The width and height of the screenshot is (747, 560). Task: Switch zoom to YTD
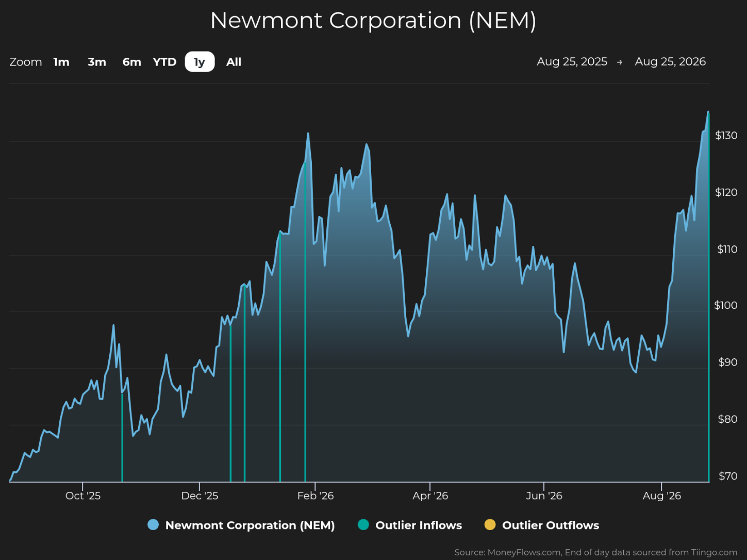pos(164,62)
